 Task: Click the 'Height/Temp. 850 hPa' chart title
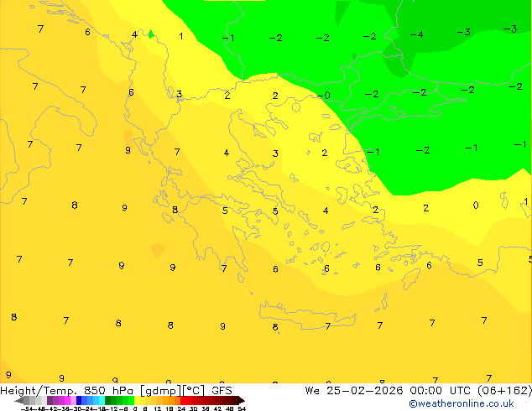tap(66, 391)
